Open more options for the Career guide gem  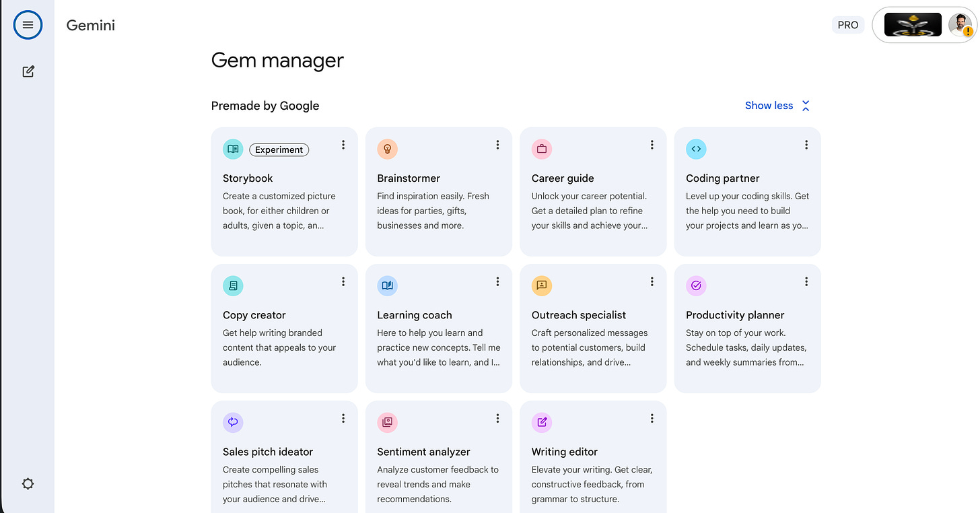652,145
